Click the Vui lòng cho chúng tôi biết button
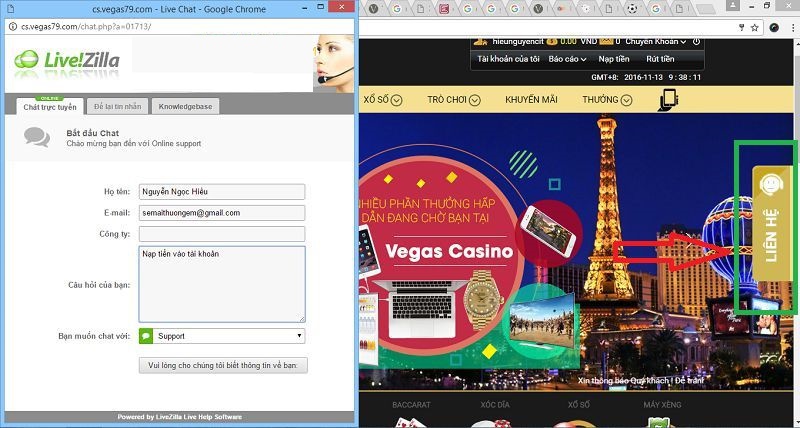Viewport: 800px width, 428px height. click(x=223, y=365)
